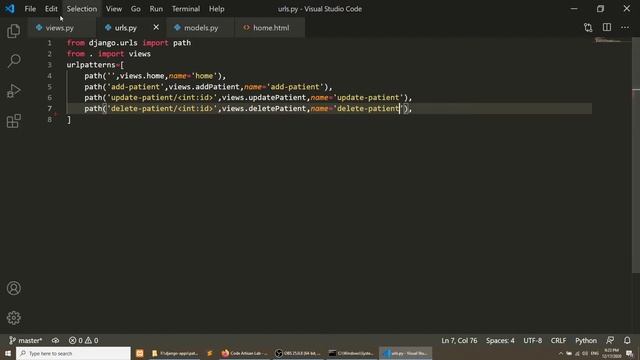Switch to the command prompt window
This screenshot has height=360, width=640.
(x=351, y=353)
